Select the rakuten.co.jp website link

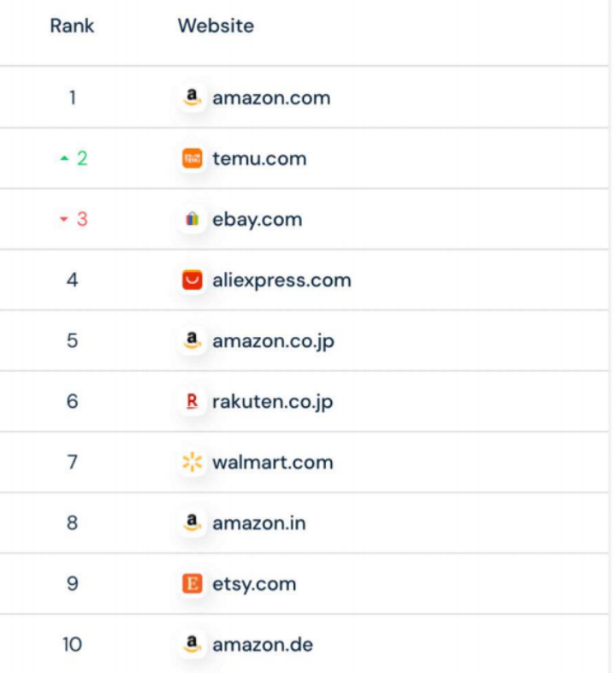pos(273,402)
